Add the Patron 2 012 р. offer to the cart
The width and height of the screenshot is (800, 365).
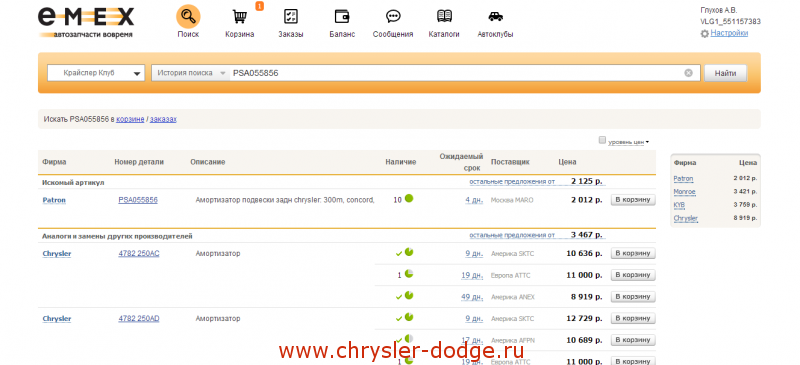point(633,200)
